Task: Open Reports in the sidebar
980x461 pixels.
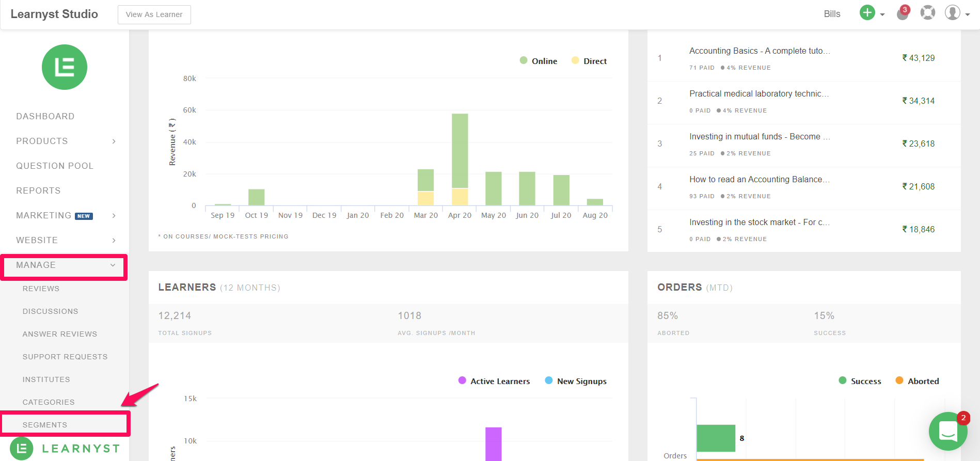Action: pyautogui.click(x=38, y=190)
